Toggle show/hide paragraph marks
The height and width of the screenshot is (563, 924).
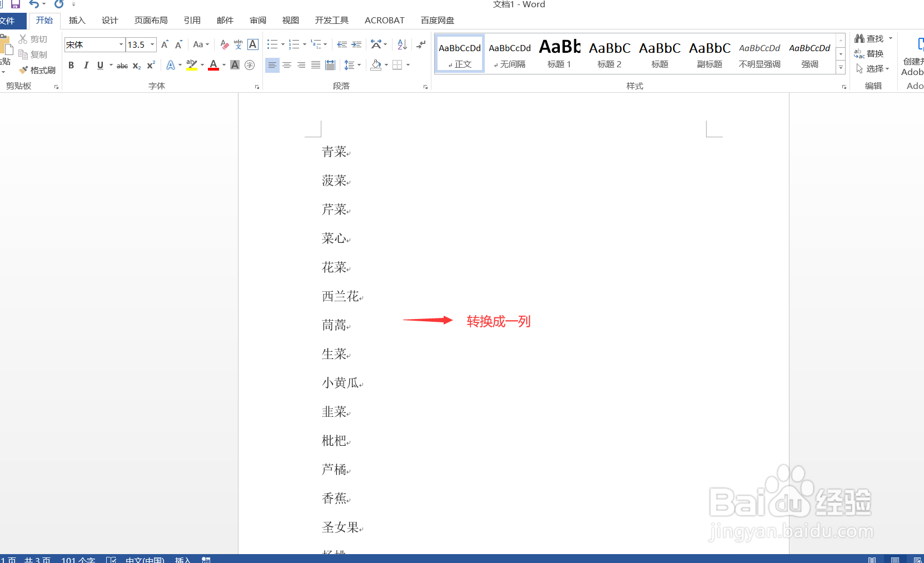[x=421, y=44]
